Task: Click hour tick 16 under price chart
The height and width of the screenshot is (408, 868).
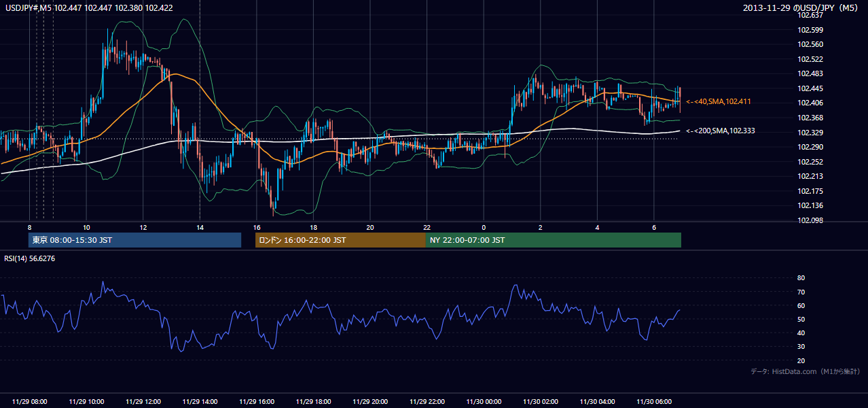Action: pos(257,227)
